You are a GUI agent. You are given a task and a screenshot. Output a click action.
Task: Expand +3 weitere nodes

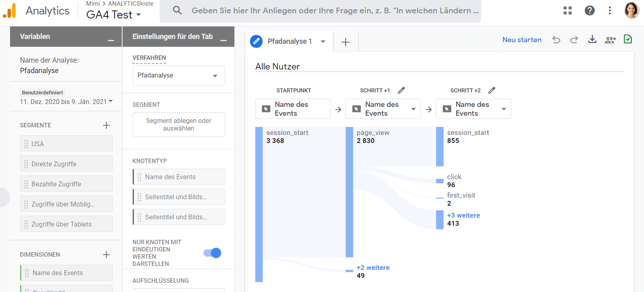click(x=464, y=215)
